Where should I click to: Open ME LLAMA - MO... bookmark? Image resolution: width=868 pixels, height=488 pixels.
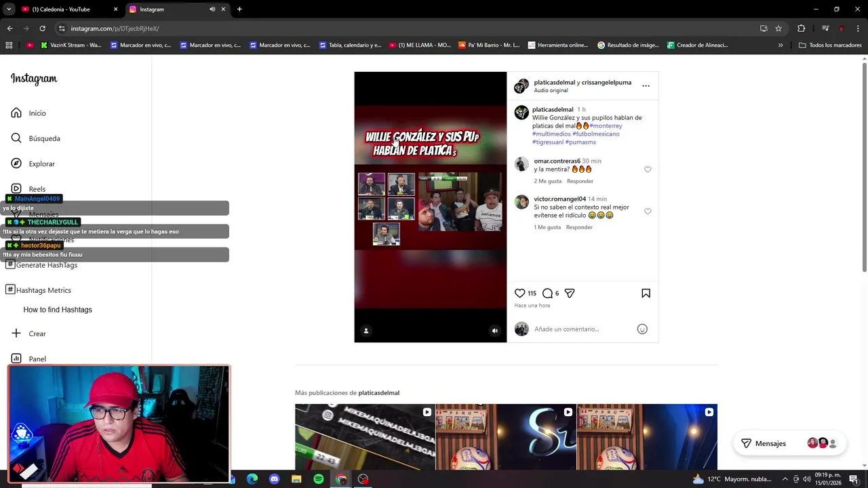point(420,45)
